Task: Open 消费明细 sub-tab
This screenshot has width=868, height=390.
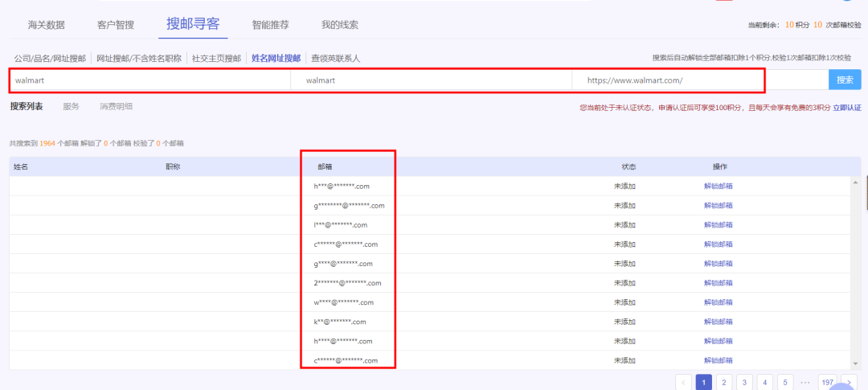Action: point(116,106)
